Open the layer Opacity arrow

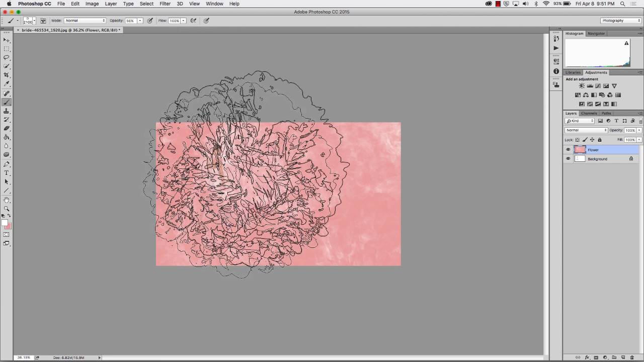pos(639,130)
